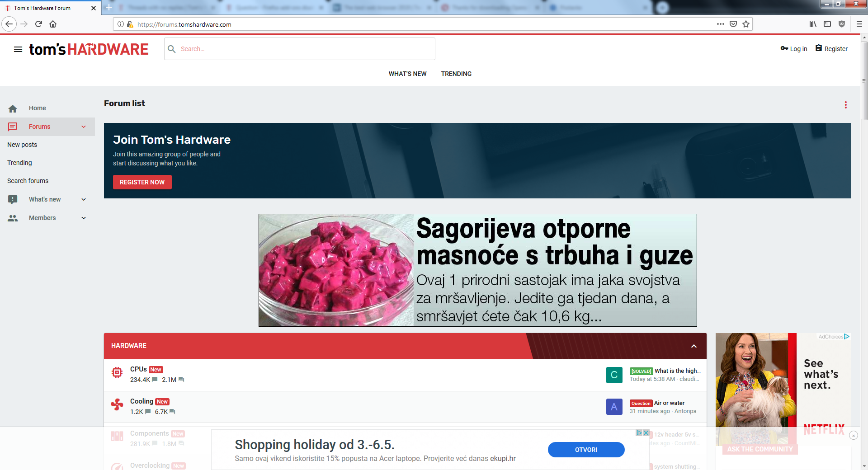
Task: Open the CPUs forum link
Action: pos(138,369)
